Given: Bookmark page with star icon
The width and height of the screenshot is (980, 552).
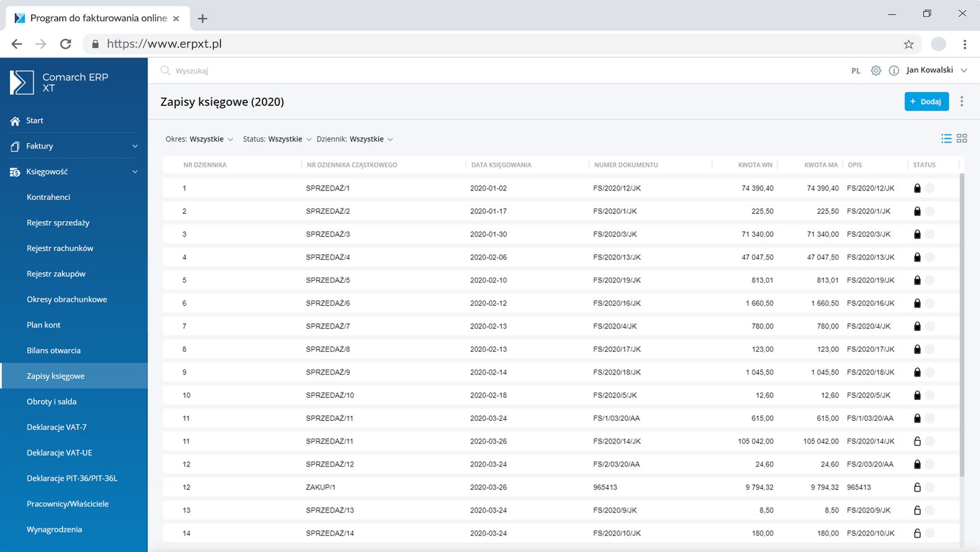Looking at the screenshot, I should point(909,44).
